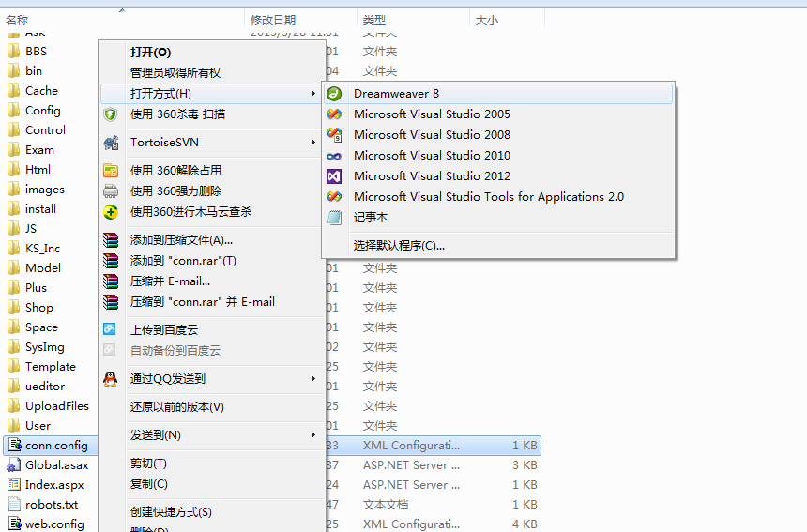The width and height of the screenshot is (807, 532).
Task: Click WinRAR icon beside 添加到 "conn.rar"(T)
Action: point(110,261)
